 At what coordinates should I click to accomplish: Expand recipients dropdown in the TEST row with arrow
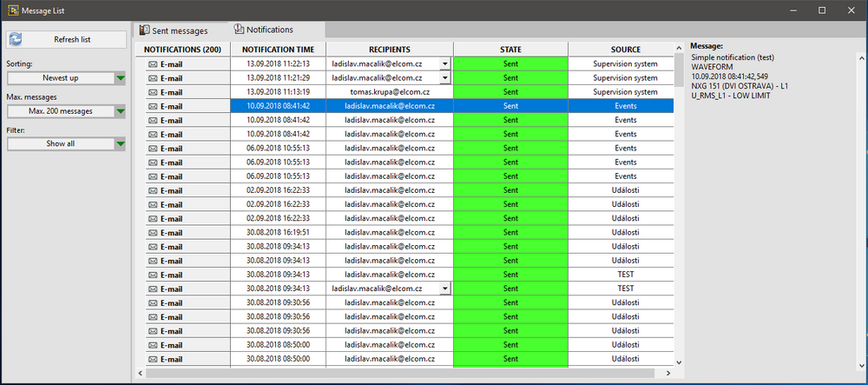click(x=445, y=289)
